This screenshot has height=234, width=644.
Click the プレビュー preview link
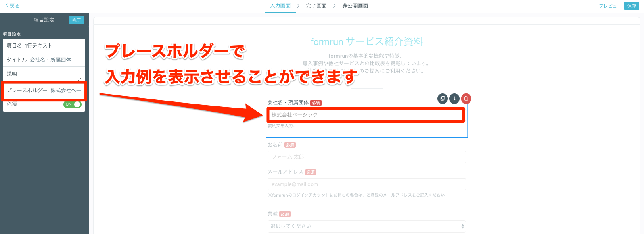[x=610, y=6]
